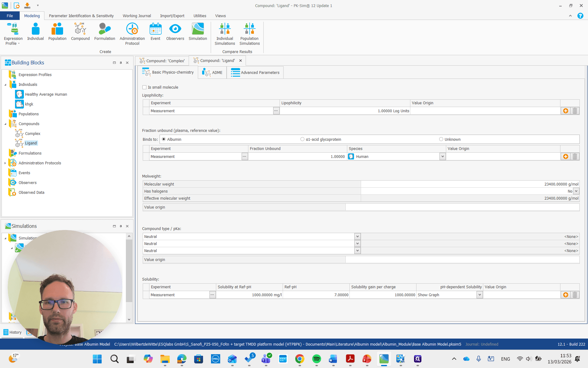Screen dimensions: 588x368
Task: Create a new Population
Action: [57, 32]
